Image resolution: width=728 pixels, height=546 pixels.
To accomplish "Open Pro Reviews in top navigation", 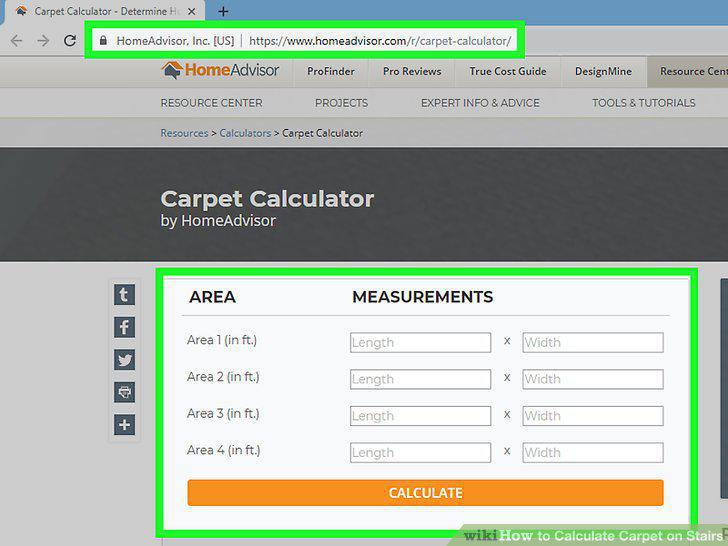I will 412,72.
